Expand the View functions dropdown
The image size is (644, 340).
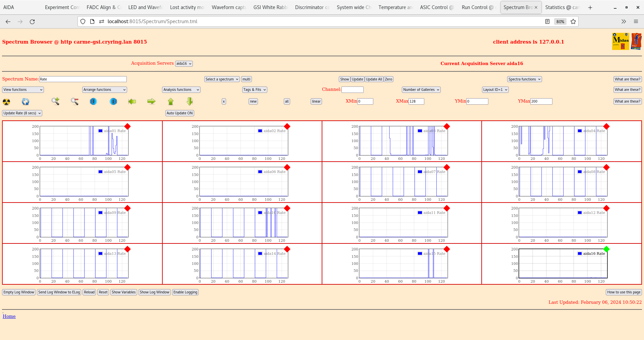pyautogui.click(x=23, y=90)
